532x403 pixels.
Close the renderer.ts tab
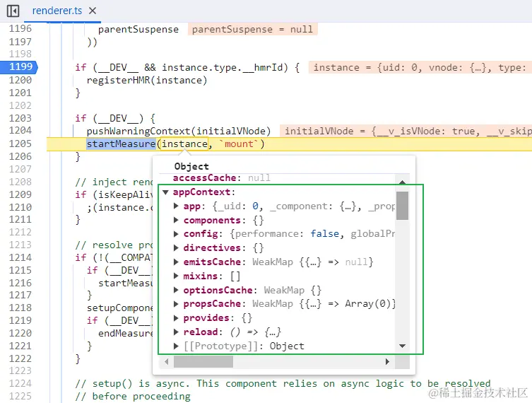point(93,11)
